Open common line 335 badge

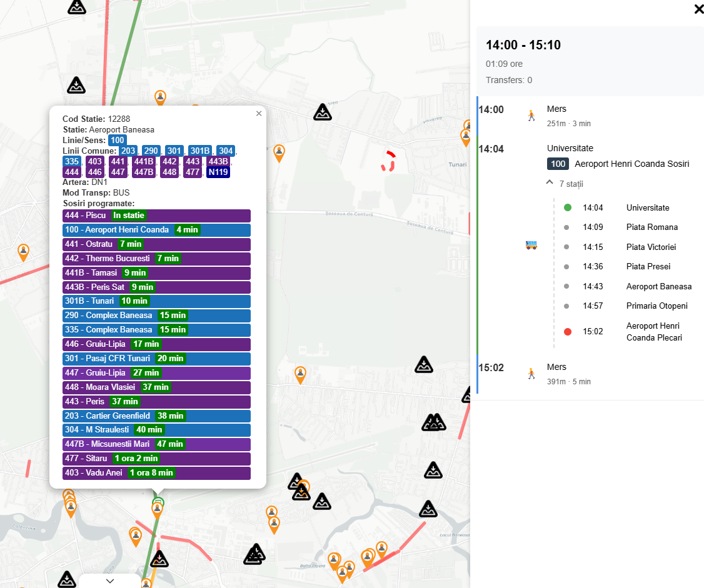[72, 162]
